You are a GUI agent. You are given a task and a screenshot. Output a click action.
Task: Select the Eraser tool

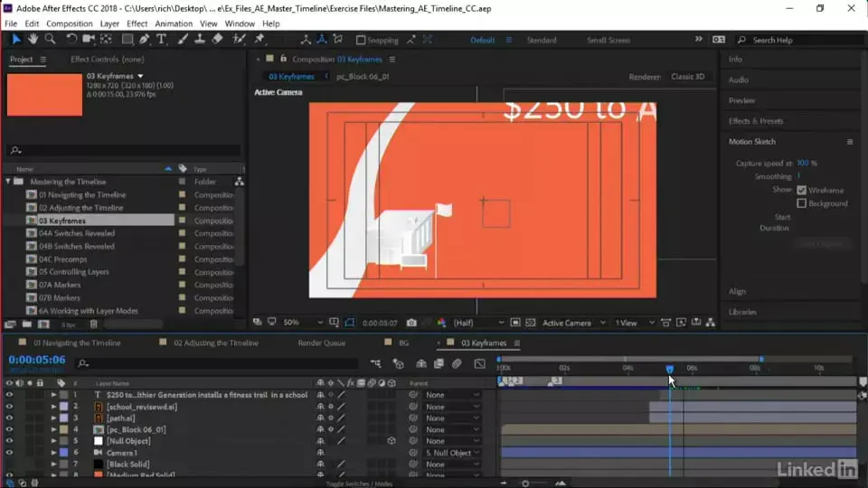click(217, 39)
